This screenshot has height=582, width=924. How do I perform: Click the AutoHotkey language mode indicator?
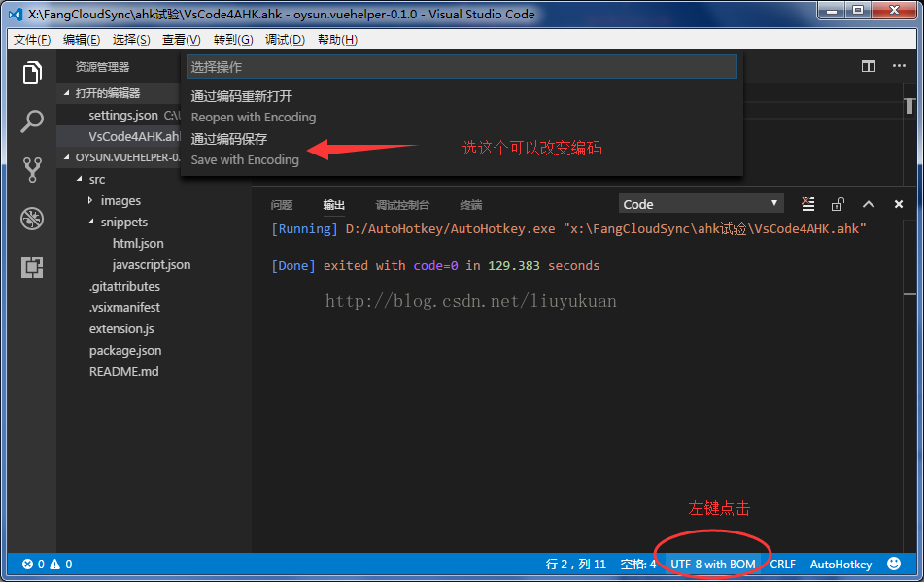click(840, 565)
